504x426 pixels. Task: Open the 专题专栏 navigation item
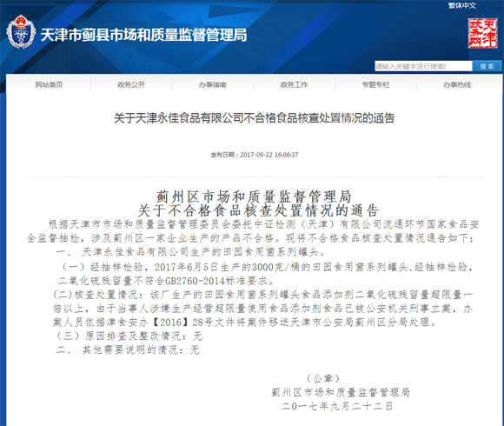tap(375, 84)
